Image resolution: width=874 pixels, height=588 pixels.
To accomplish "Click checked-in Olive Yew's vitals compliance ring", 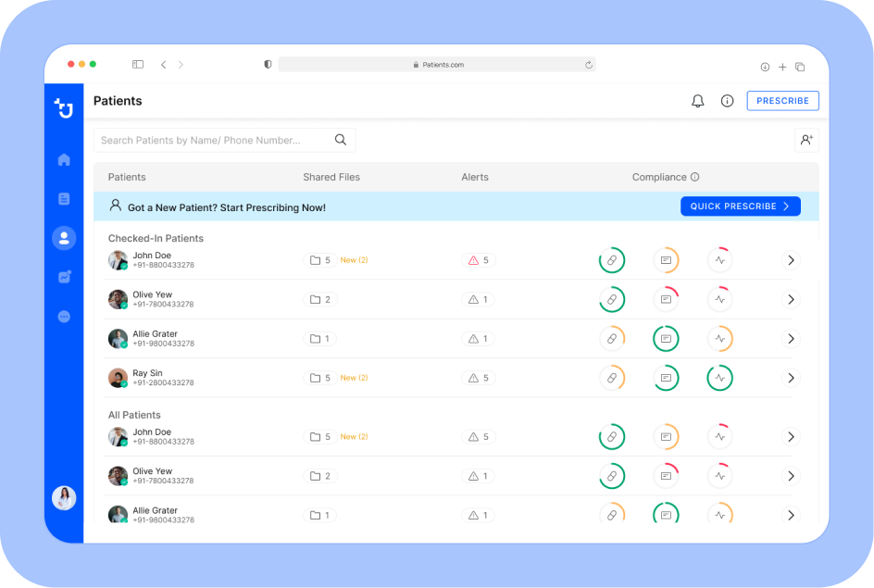I will coord(719,299).
